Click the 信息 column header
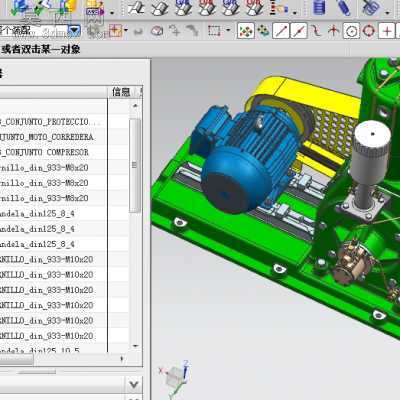The height and width of the screenshot is (400, 400). pyautogui.click(x=121, y=92)
